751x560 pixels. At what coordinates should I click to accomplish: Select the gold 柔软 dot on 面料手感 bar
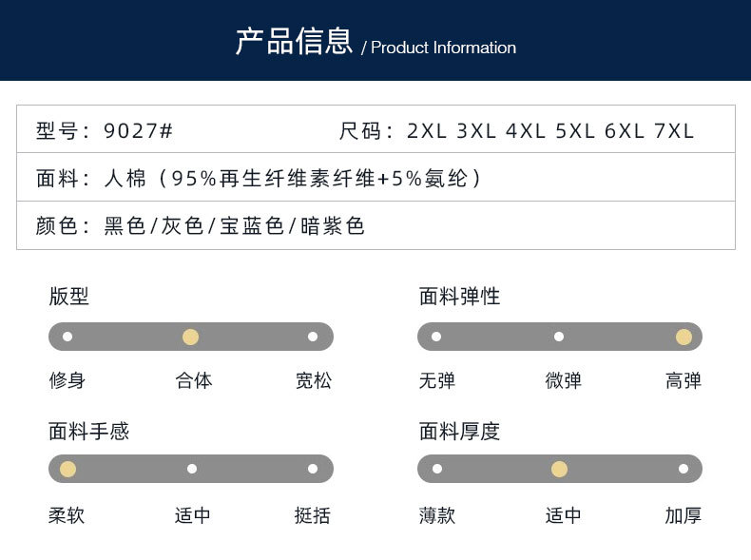(68, 469)
